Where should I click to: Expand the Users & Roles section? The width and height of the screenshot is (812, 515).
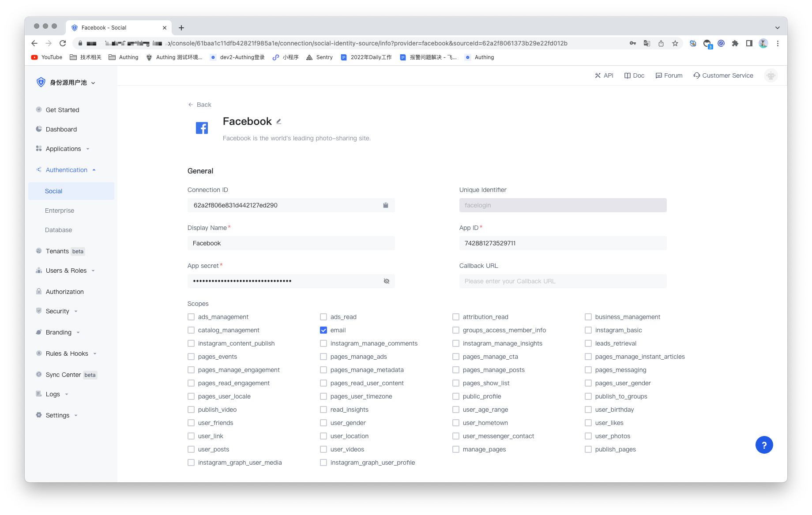pyautogui.click(x=66, y=271)
